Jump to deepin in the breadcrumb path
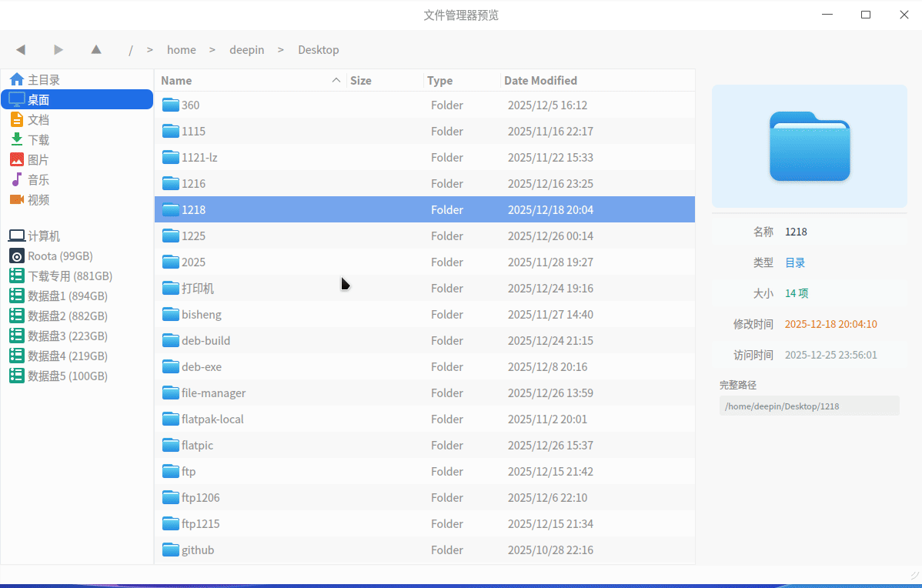The height and width of the screenshot is (588, 922). pos(246,50)
